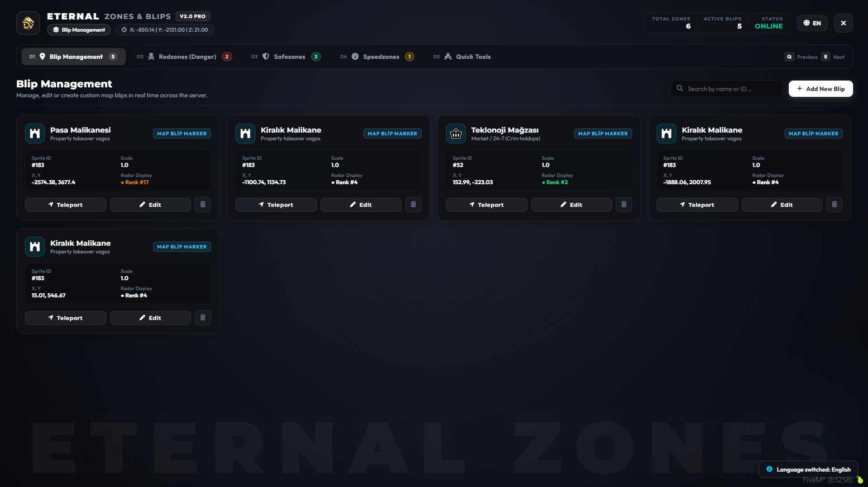Image resolution: width=868 pixels, height=487 pixels.
Task: Click the Eternal logo icon in header
Action: pos(28,23)
